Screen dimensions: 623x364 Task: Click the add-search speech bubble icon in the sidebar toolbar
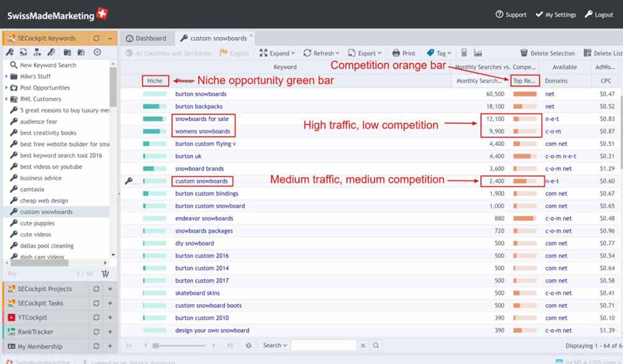point(24,52)
